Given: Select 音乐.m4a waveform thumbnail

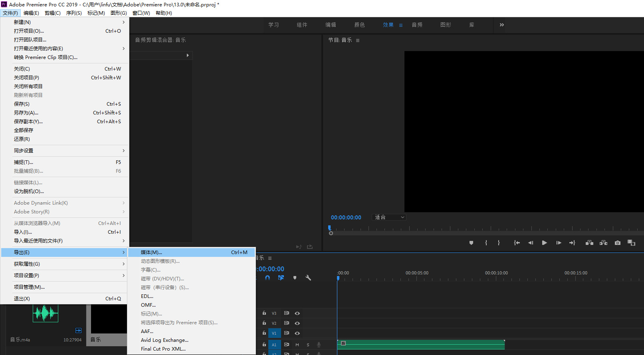Looking at the screenshot, I should coord(46,313).
